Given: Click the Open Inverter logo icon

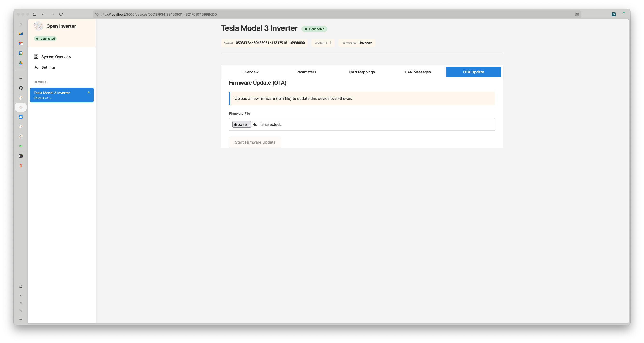Looking at the screenshot, I should (x=39, y=26).
